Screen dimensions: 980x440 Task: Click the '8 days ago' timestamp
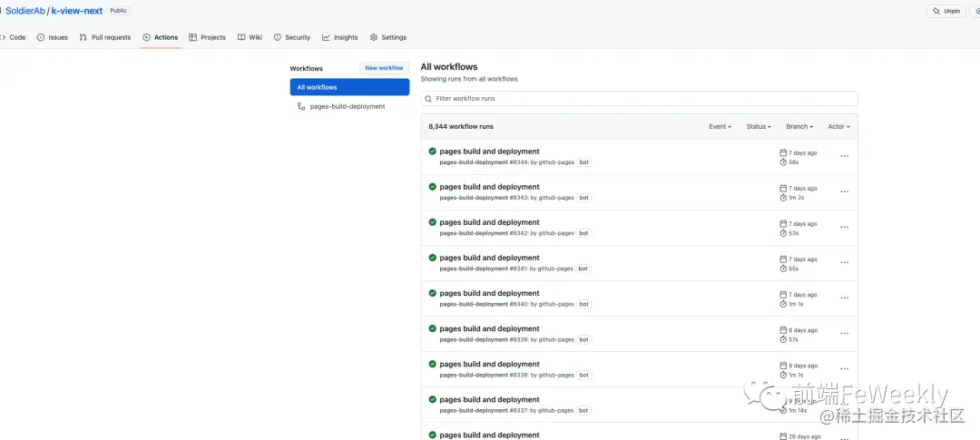[803, 330]
